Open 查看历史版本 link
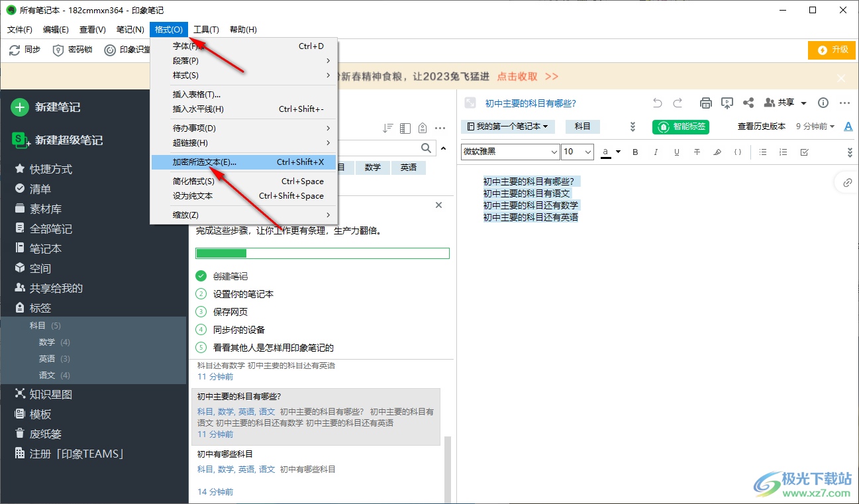 pos(762,126)
